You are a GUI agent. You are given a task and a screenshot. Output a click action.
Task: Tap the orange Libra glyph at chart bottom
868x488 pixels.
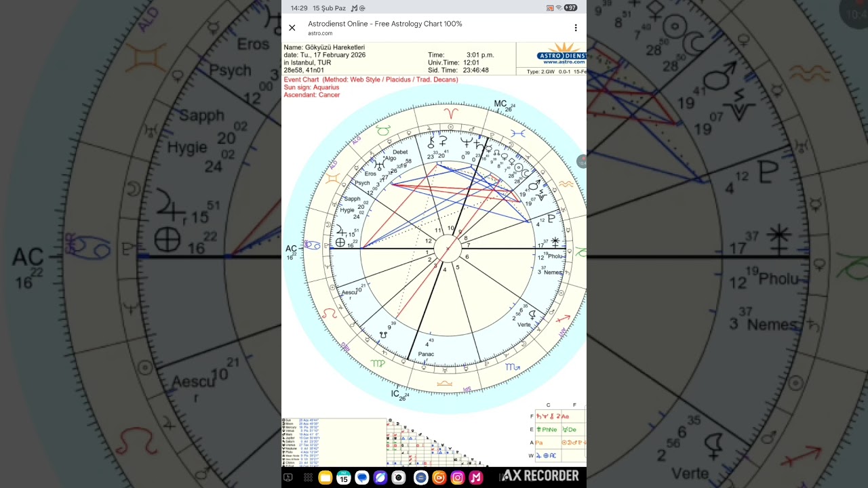[x=444, y=384]
